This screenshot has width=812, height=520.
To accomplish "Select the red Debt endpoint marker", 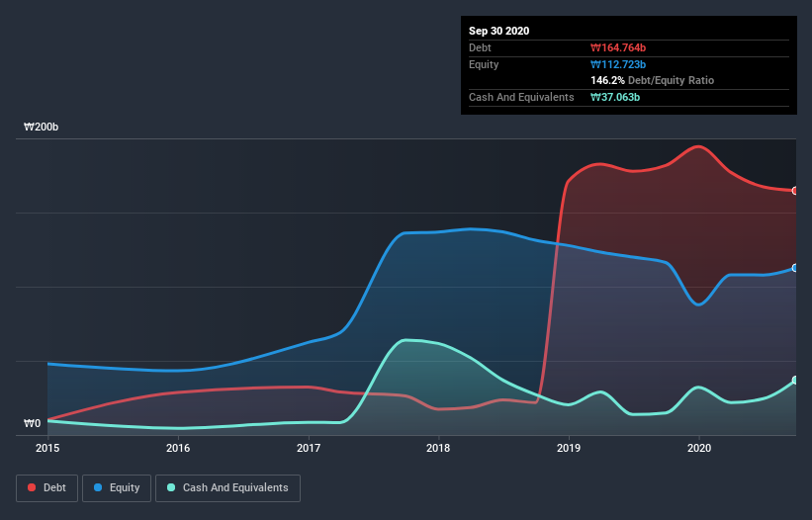I will point(795,191).
